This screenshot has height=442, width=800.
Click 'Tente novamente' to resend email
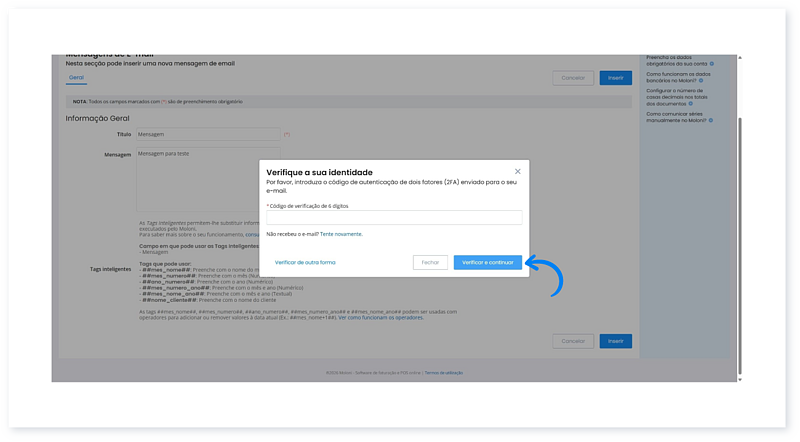[341, 234]
